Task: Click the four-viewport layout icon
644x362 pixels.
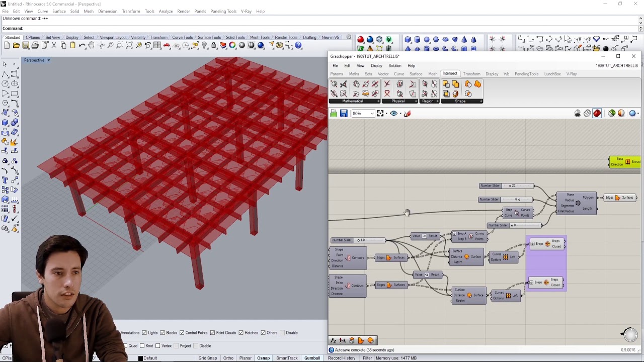Action: tap(157, 45)
